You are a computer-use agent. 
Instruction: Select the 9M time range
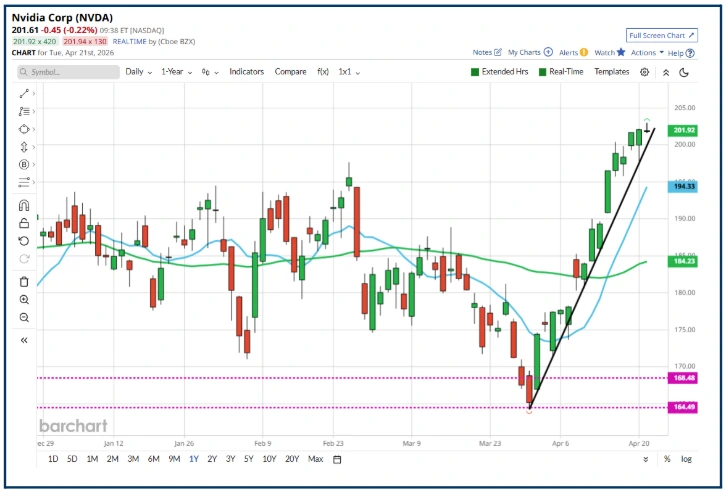pos(174,459)
